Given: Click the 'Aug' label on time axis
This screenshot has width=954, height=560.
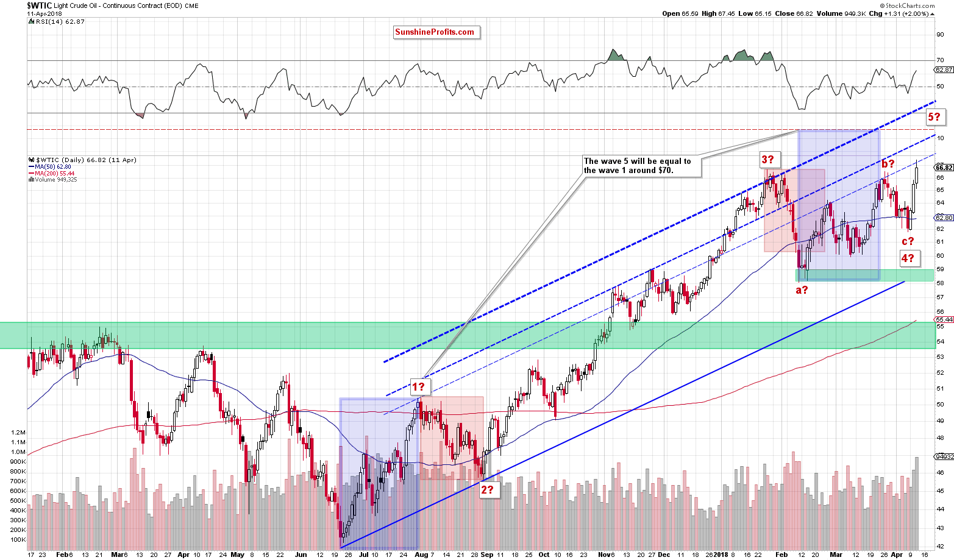Looking at the screenshot, I should (421, 555).
